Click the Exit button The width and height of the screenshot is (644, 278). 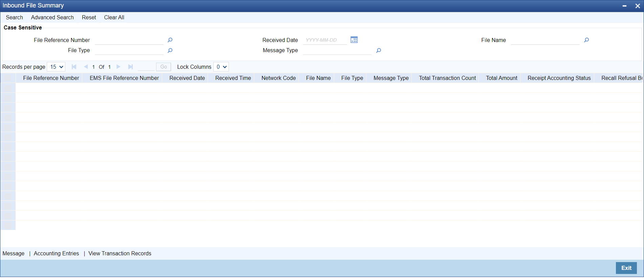click(x=626, y=268)
